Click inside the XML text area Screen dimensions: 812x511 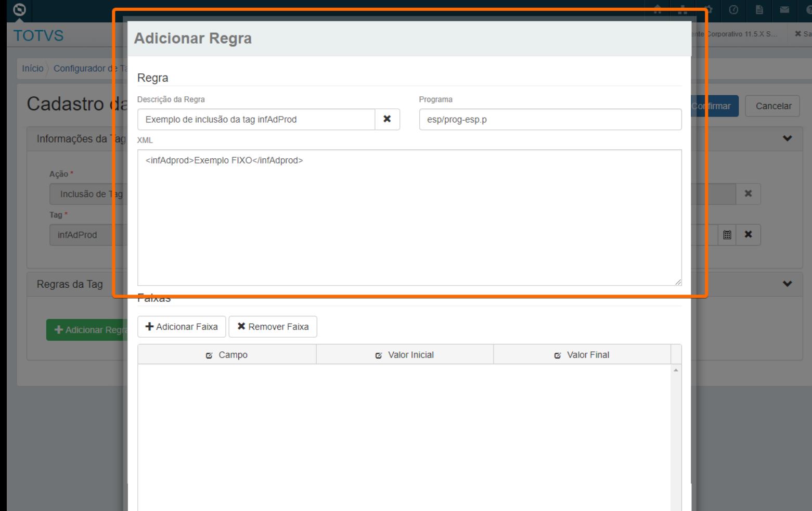click(409, 218)
